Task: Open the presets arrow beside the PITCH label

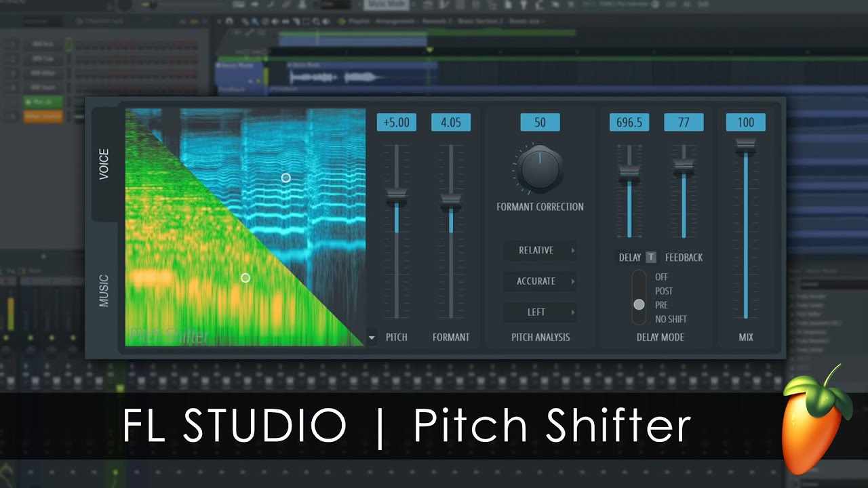Action: click(372, 337)
